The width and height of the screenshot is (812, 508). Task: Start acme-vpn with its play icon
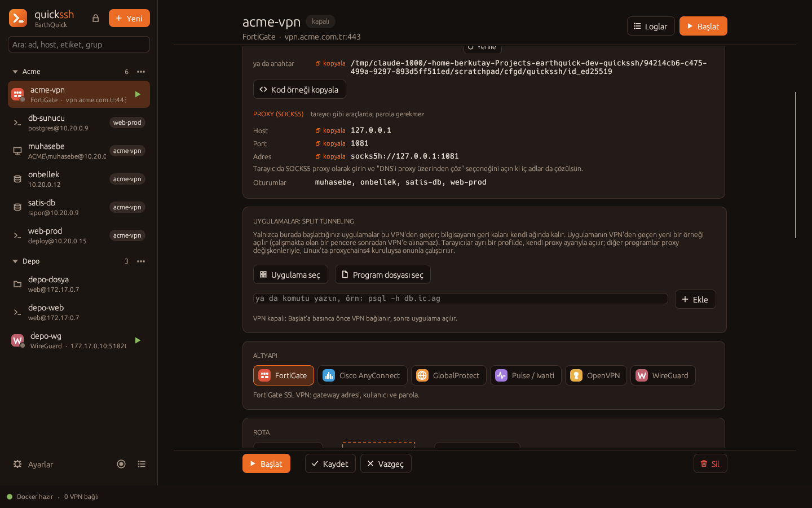pyautogui.click(x=138, y=94)
